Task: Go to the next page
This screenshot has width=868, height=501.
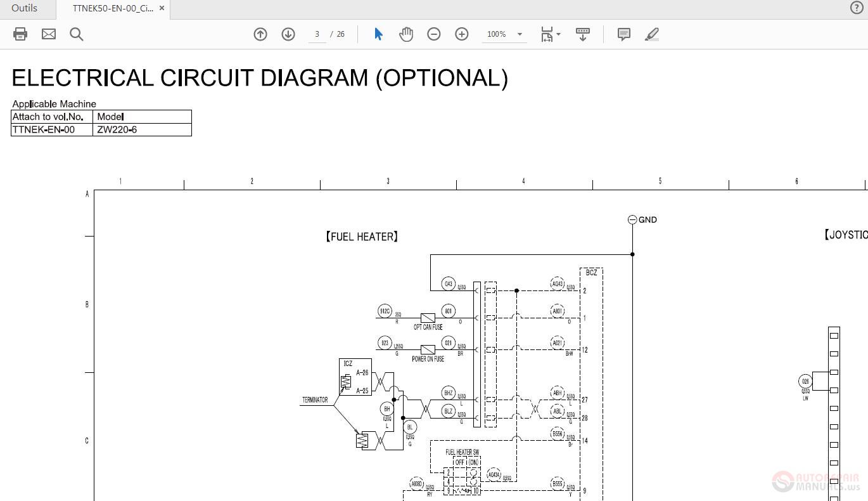Action: pyautogui.click(x=288, y=34)
